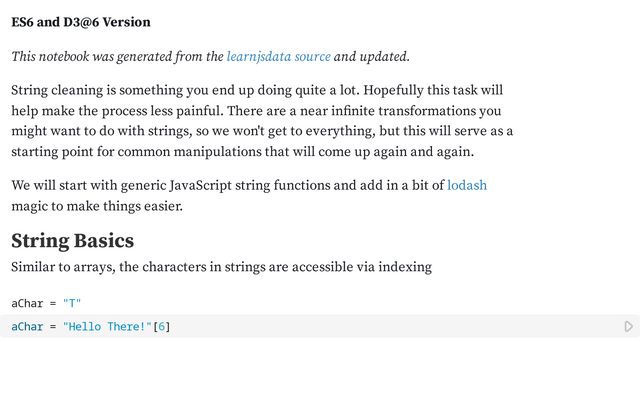The image size is (640, 400).
Task: Follow the lodash link
Action: point(467,185)
